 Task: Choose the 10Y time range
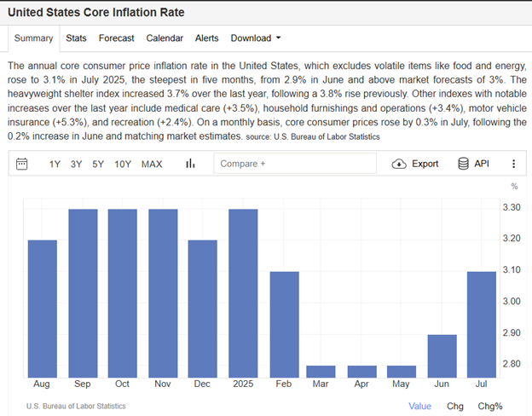[123, 164]
